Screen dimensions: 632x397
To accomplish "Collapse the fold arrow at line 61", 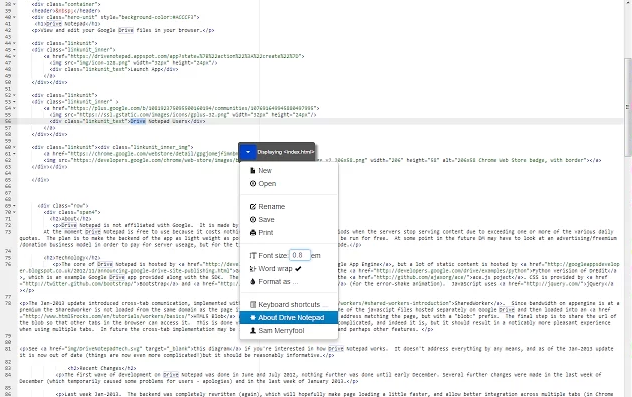I will (15, 154).
